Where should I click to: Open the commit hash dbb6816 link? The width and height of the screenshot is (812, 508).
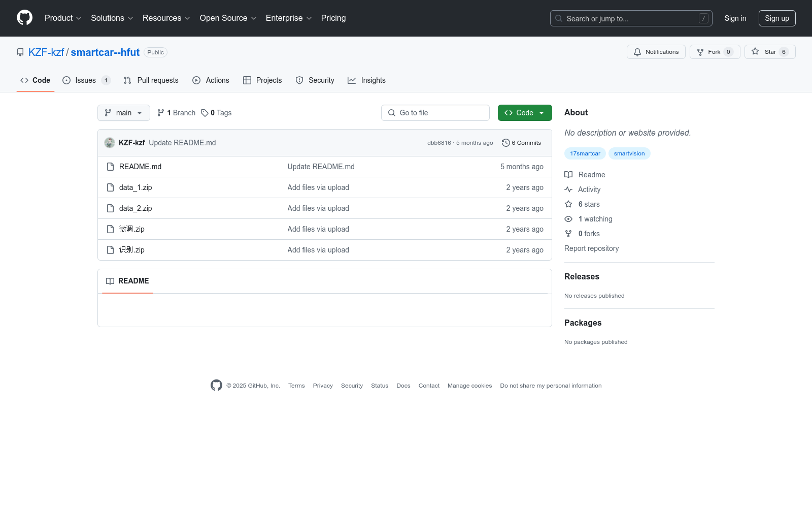click(x=439, y=143)
